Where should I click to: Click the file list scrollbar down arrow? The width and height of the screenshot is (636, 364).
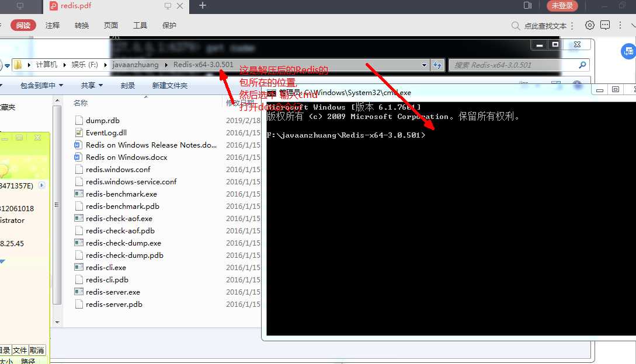57,322
